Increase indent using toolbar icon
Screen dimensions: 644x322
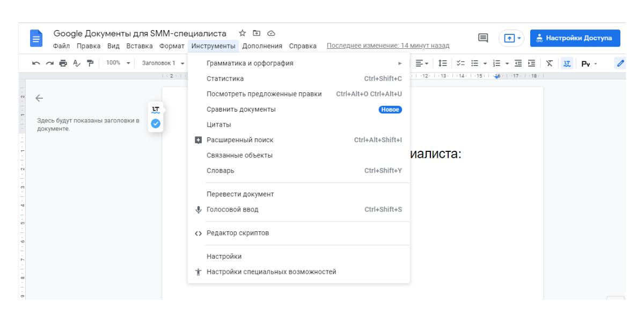[531, 63]
